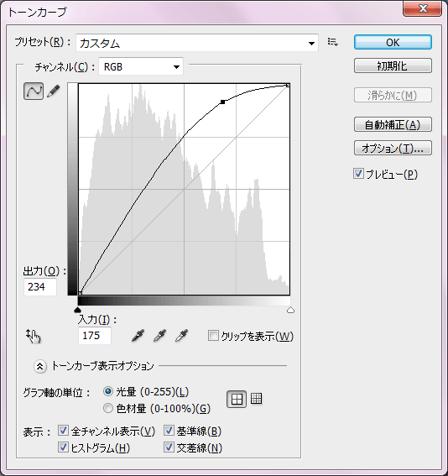Pick the gray point eyedropper
Image resolution: width=448 pixels, height=476 pixels.
[160, 336]
